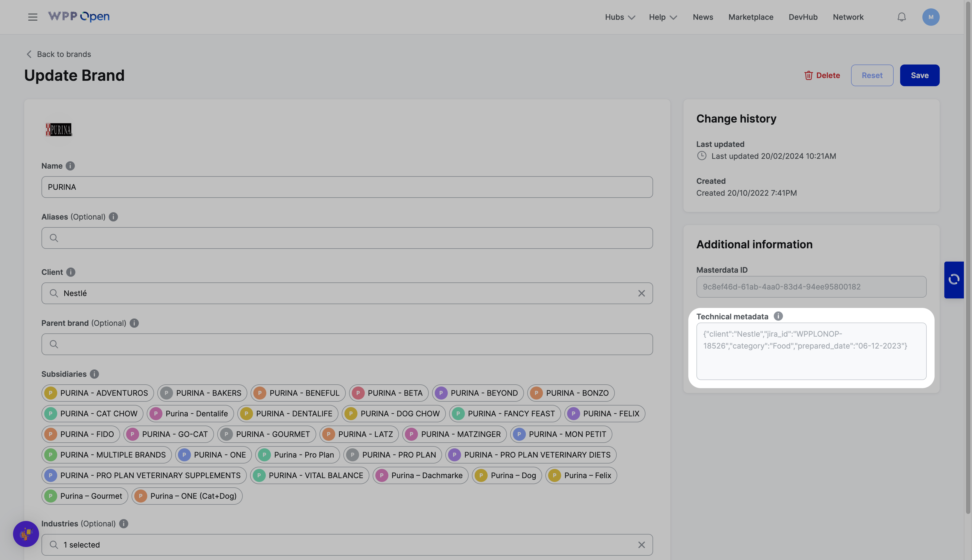Open the DevHub menu item
The height and width of the screenshot is (560, 972).
tap(803, 17)
